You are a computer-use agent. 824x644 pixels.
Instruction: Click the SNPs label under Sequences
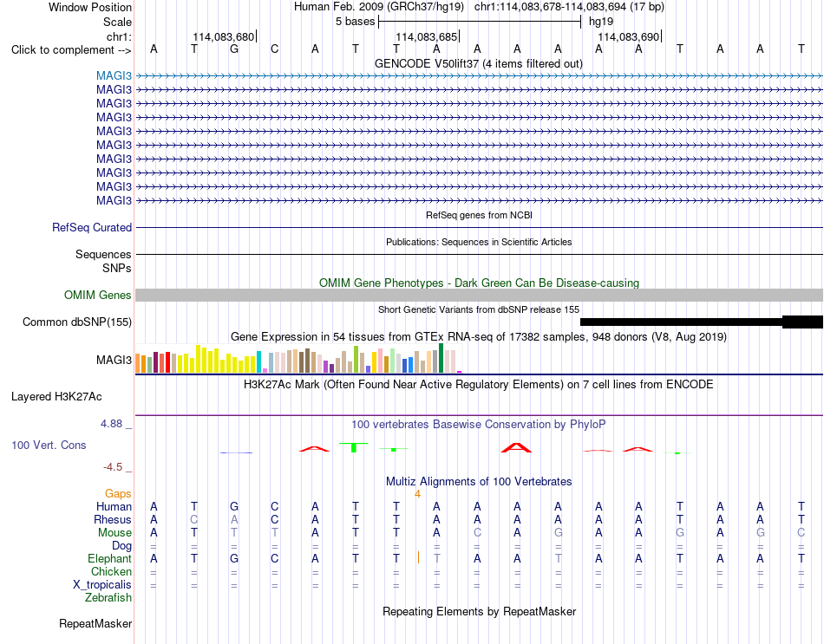coord(117,269)
